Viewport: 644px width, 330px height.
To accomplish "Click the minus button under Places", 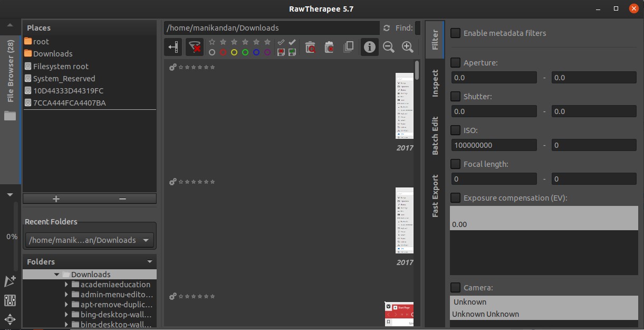I will tap(122, 199).
